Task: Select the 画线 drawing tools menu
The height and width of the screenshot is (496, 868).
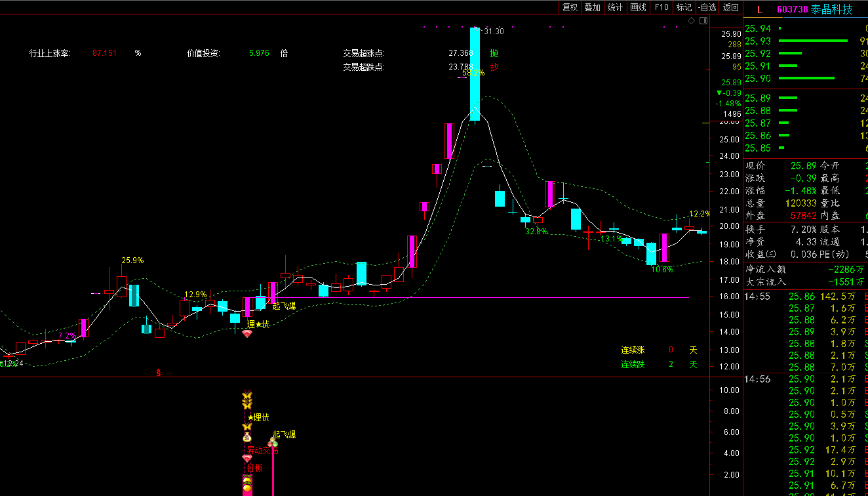Action: (x=638, y=7)
